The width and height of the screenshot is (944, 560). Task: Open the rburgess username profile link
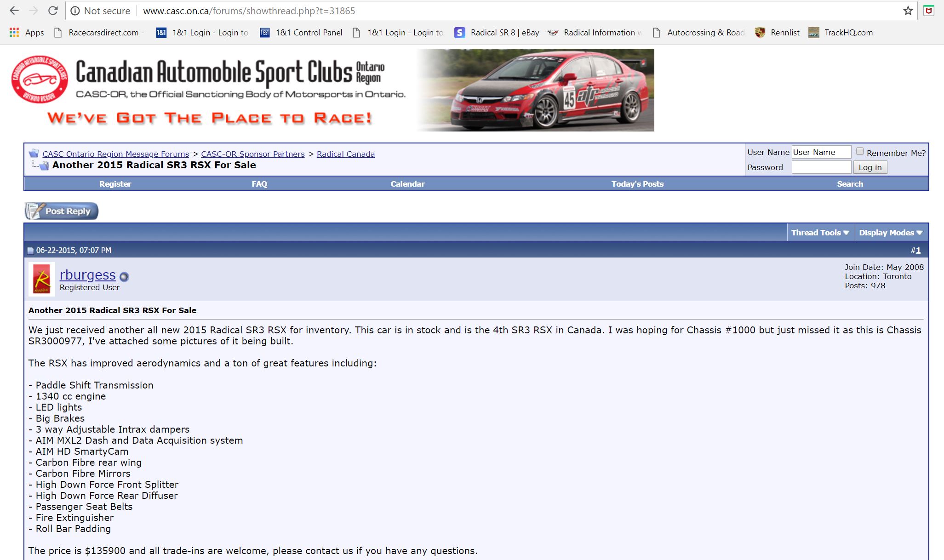(x=88, y=275)
